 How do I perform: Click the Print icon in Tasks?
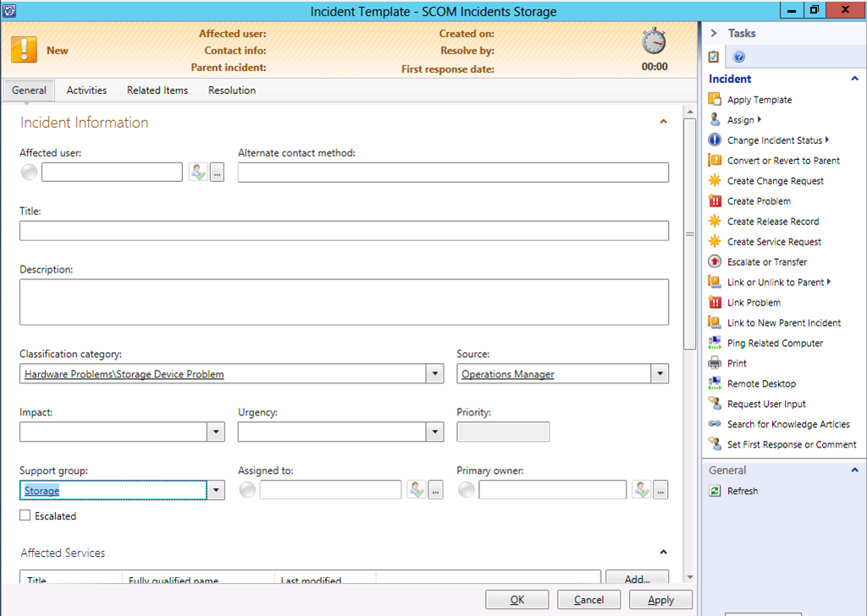tap(715, 364)
